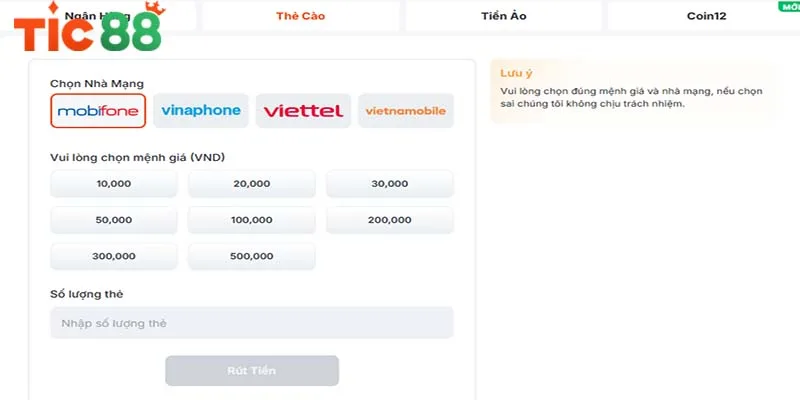Click the Lưu ý notice box
800x400 pixels.
click(x=631, y=91)
